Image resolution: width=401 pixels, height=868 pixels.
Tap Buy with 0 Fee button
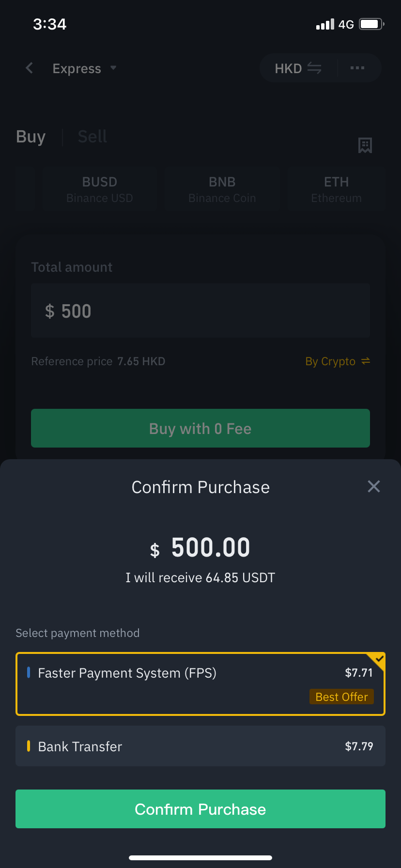200,428
